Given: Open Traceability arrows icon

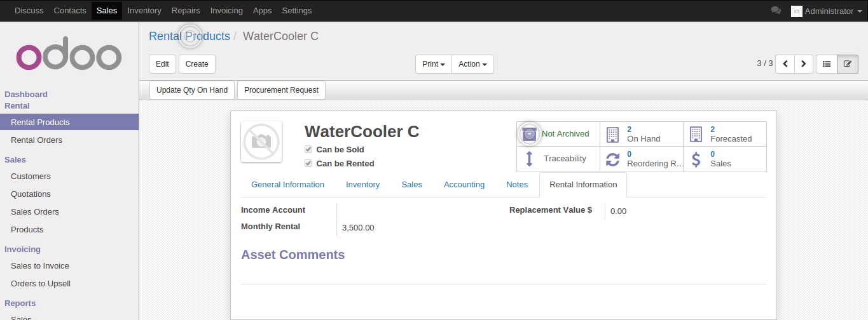Looking at the screenshot, I should (529, 159).
